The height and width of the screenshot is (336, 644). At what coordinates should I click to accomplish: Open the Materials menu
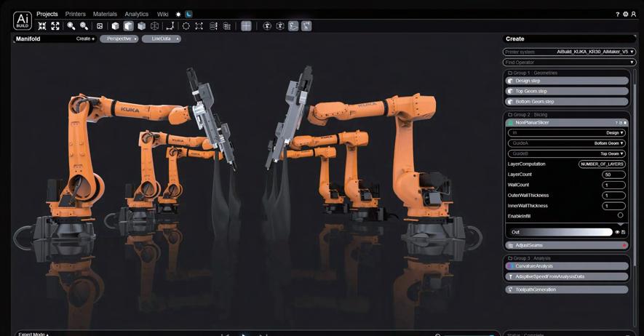[x=105, y=14]
